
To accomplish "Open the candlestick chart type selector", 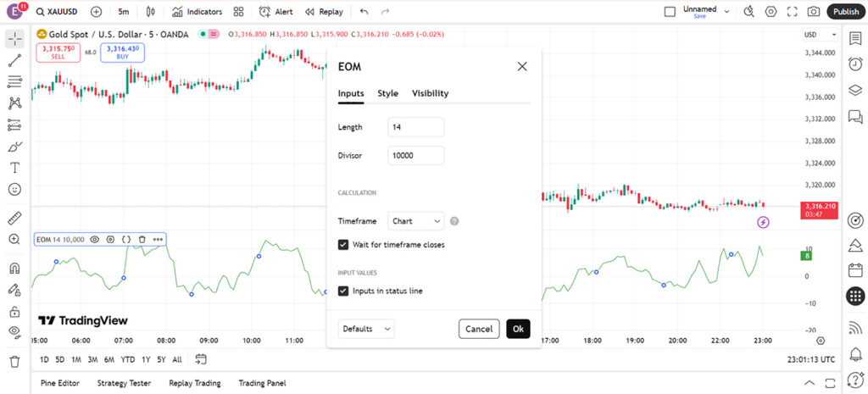I will click(x=151, y=12).
